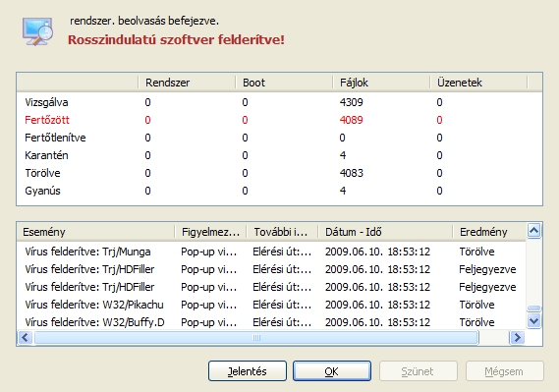This screenshot has width=559, height=392.
Task: Click the vertical scrollbar thumb in event list
Action: tap(534, 308)
